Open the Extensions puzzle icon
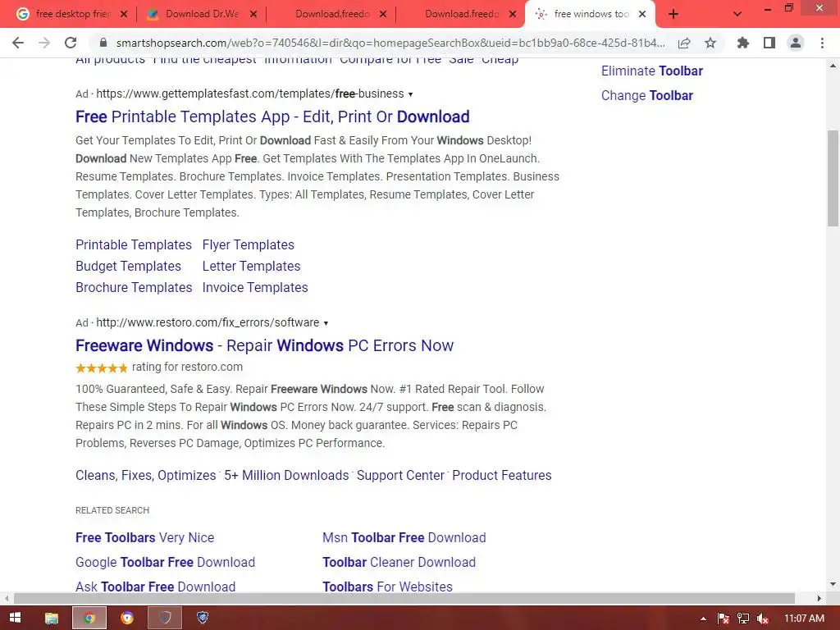 [x=742, y=43]
